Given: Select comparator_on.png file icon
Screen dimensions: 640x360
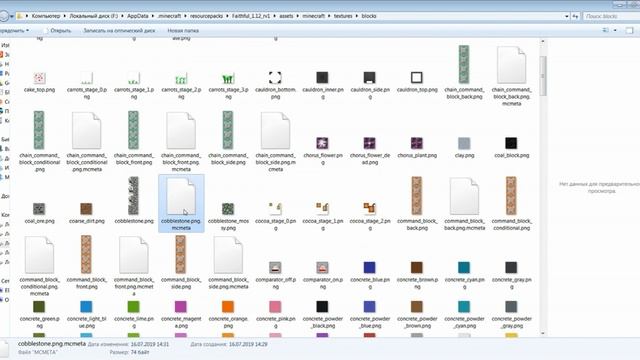Looking at the screenshot, I should click(322, 268).
